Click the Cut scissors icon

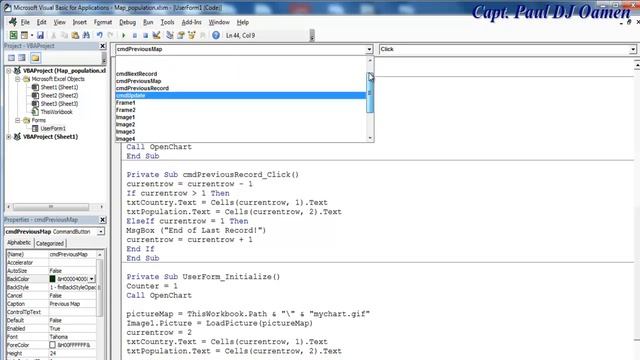click(x=53, y=36)
